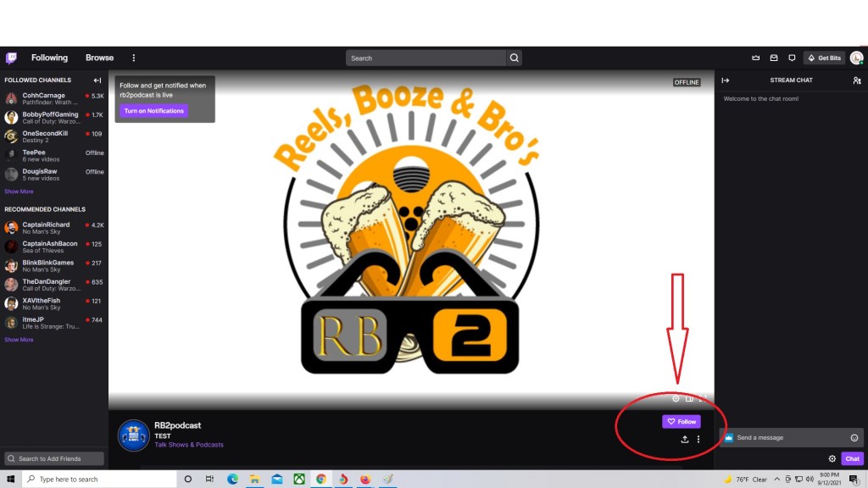Open chat settings gear icon
868x488 pixels.
(832, 458)
